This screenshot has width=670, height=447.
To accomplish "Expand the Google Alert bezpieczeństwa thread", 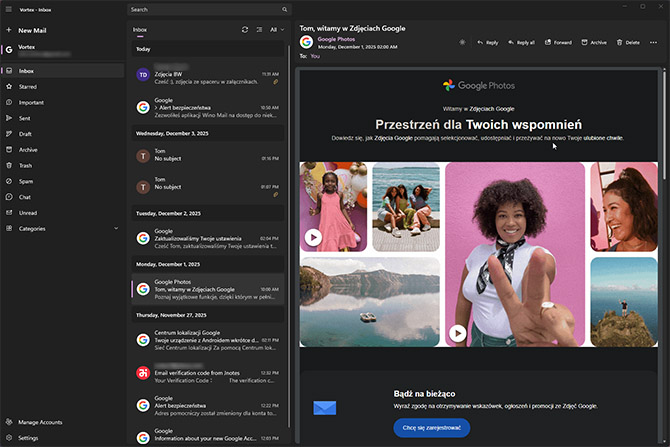I will (x=155, y=108).
